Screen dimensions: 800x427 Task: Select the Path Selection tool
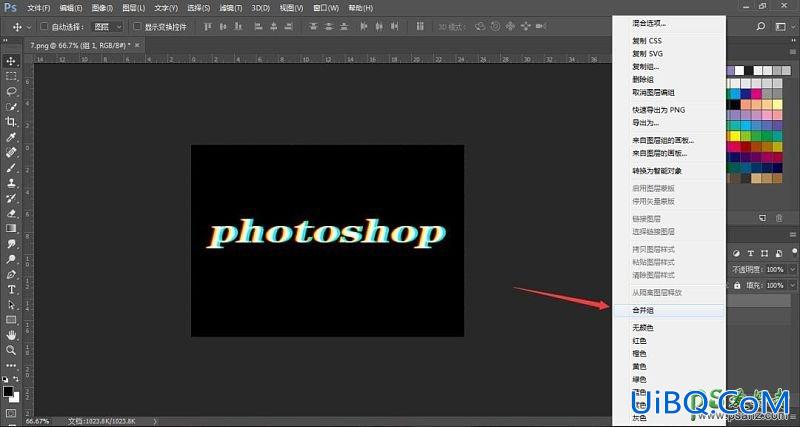(x=11, y=305)
